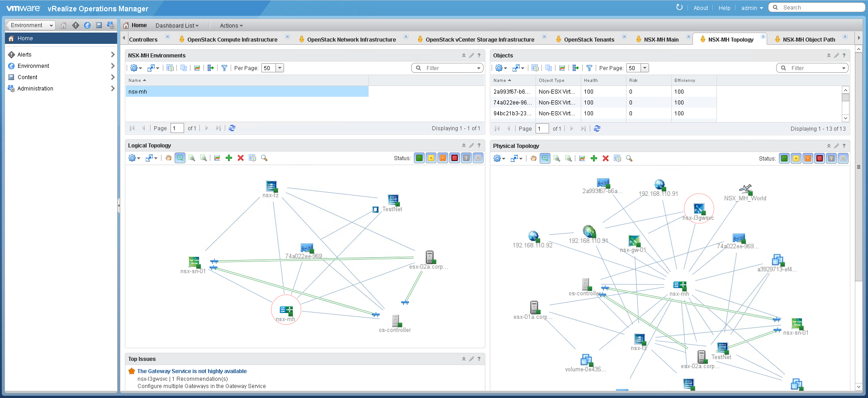This screenshot has height=398, width=868.
Task: Click the red X icon in Physical Topology
Action: coord(606,158)
